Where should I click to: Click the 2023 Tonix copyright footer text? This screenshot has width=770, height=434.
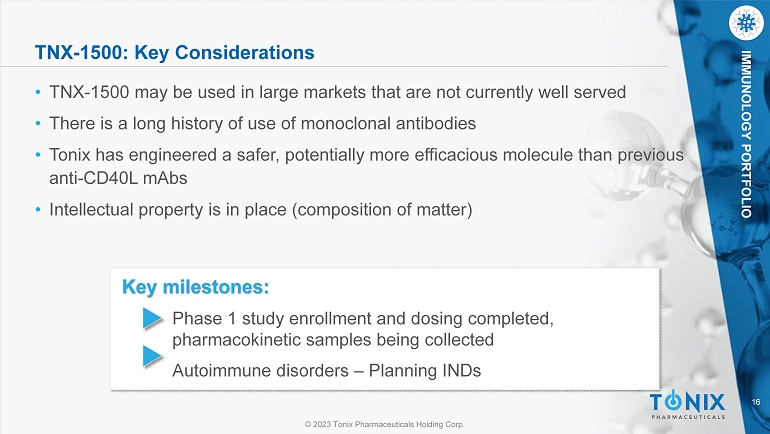tap(385, 424)
